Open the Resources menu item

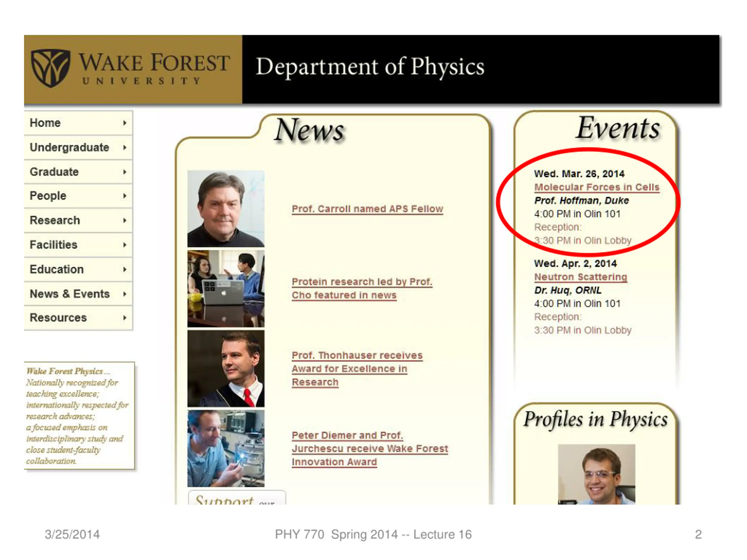[x=58, y=318]
